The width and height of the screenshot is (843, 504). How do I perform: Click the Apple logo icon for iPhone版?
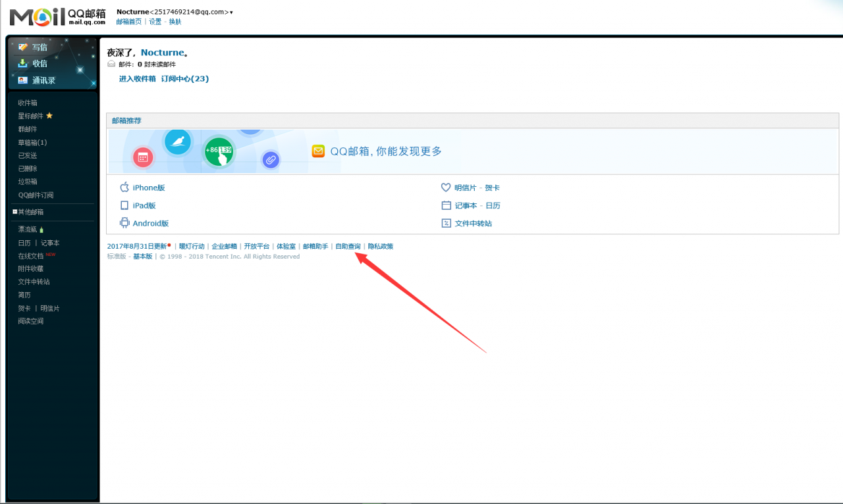coord(124,188)
